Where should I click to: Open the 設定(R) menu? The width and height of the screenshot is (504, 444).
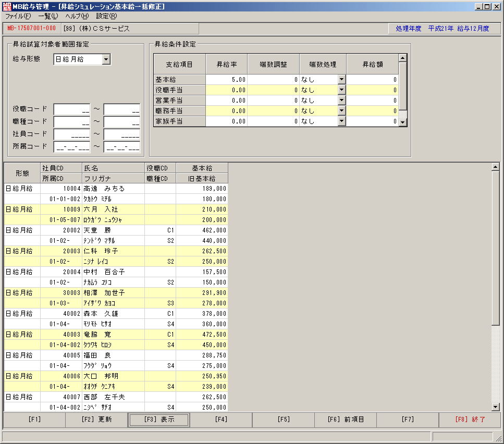(106, 16)
